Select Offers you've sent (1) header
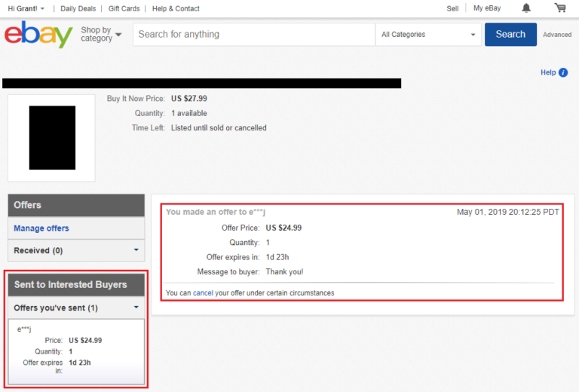 point(76,308)
